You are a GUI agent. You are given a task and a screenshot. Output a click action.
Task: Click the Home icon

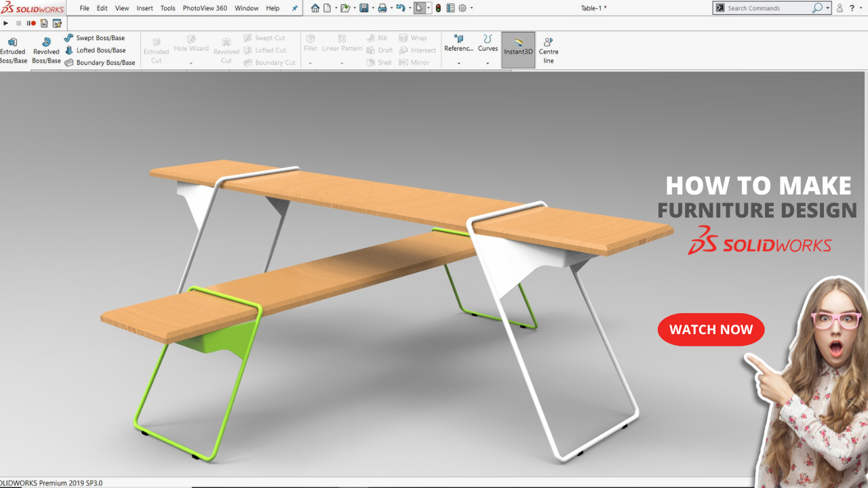point(315,8)
